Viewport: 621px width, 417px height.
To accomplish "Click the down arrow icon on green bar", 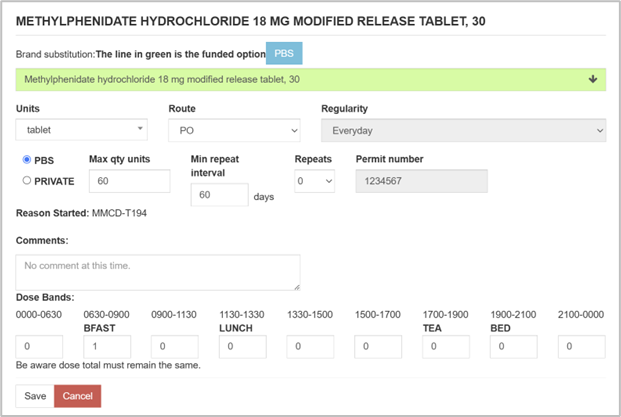I will [x=593, y=79].
